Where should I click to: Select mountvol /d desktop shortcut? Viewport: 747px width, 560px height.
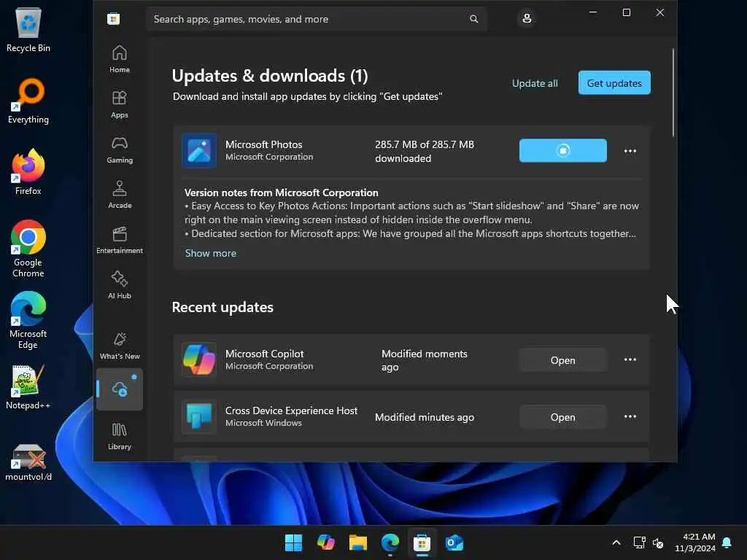coord(28,462)
